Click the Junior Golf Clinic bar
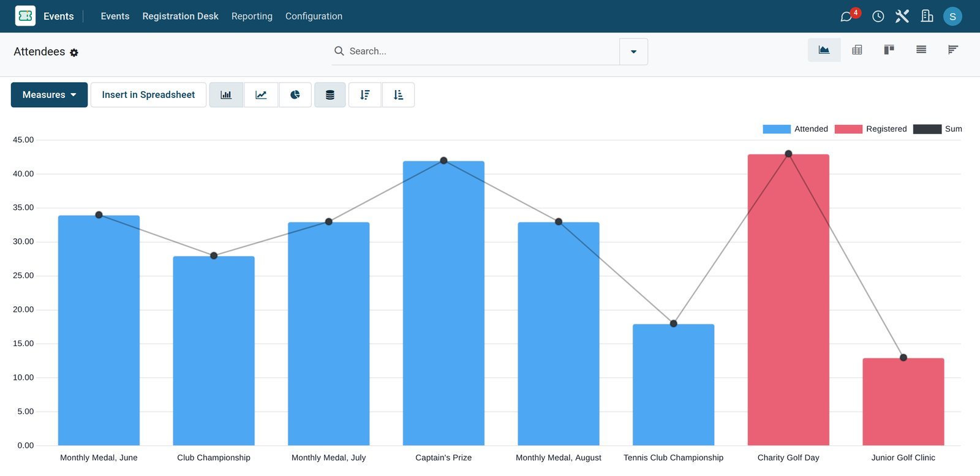 click(x=903, y=402)
